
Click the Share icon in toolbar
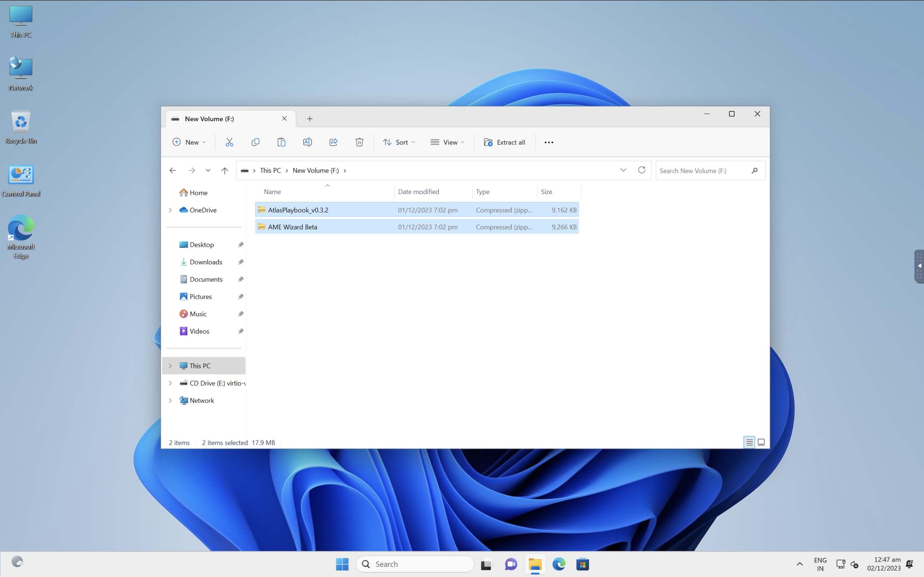click(x=333, y=142)
